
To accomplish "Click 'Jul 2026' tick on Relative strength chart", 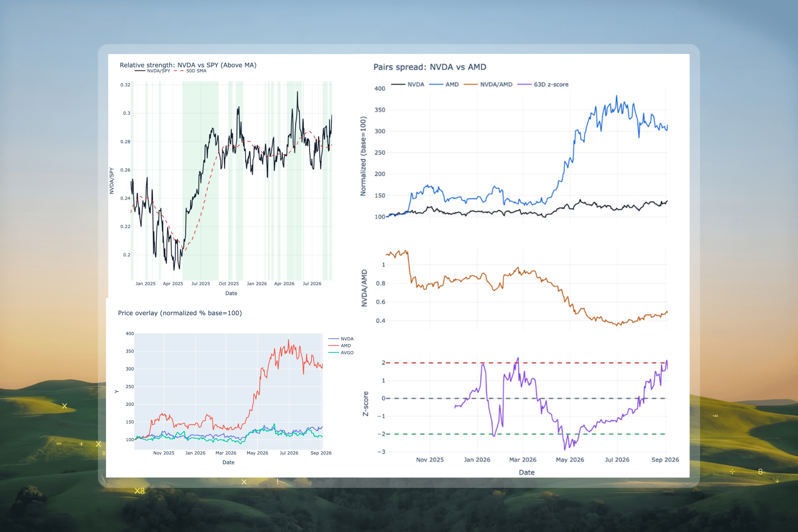I will pos(312,284).
